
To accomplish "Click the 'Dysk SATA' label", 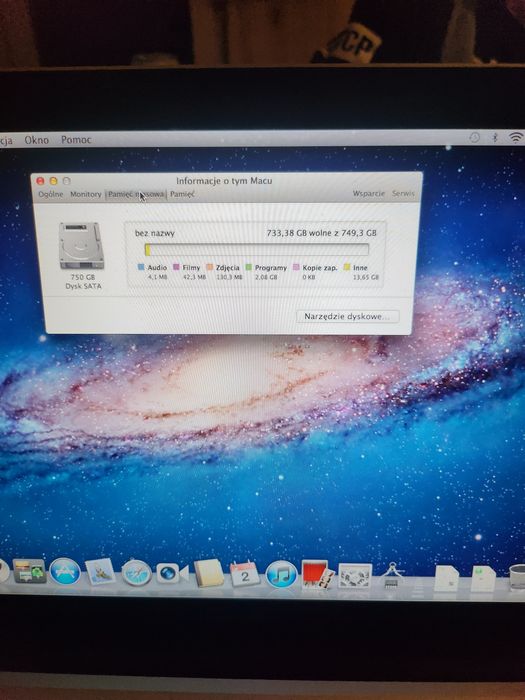I will pos(83,286).
